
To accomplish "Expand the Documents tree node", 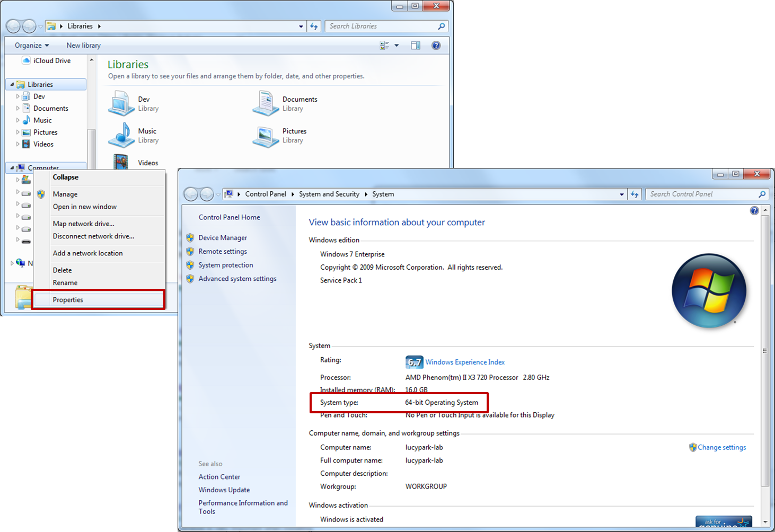I will (18, 108).
